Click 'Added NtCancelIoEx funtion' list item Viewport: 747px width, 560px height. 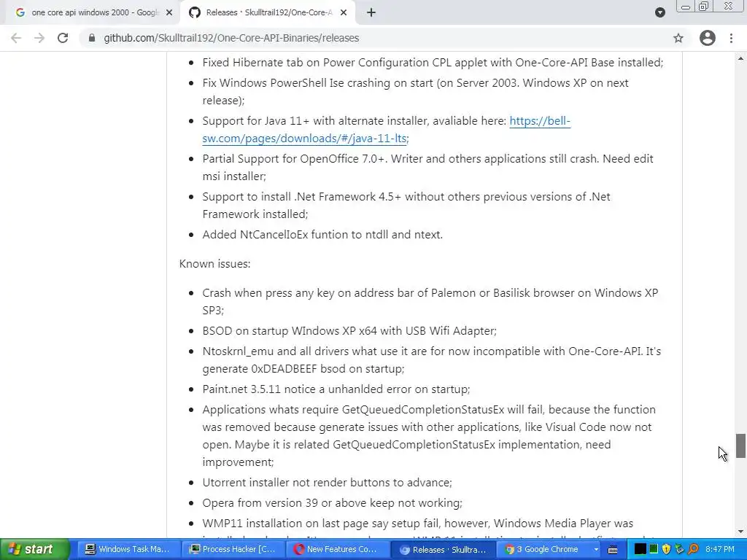pos(322,235)
